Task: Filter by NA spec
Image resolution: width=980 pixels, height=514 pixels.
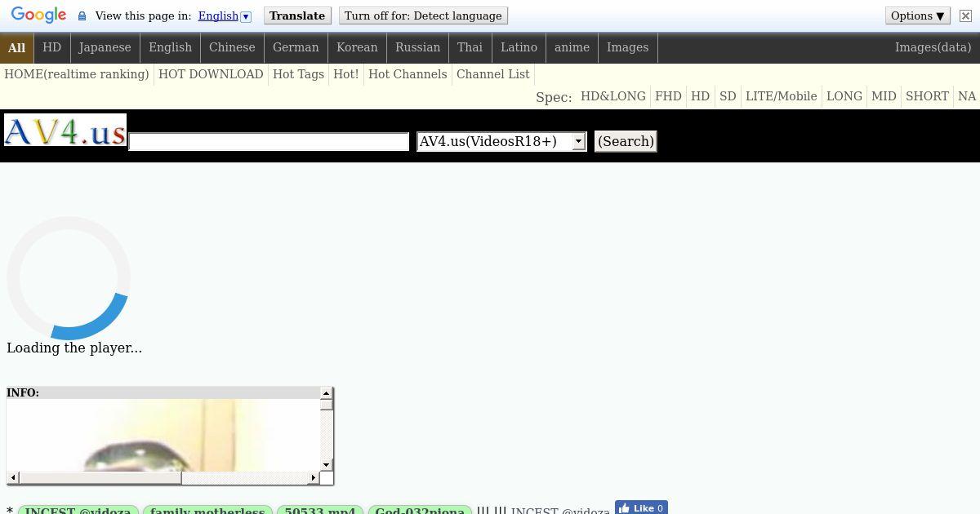Action: pos(967,96)
